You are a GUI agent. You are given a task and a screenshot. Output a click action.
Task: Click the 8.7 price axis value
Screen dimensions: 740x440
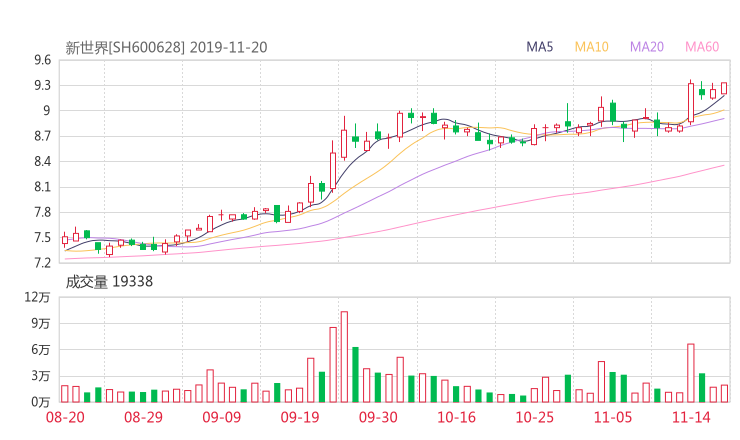click(42, 136)
